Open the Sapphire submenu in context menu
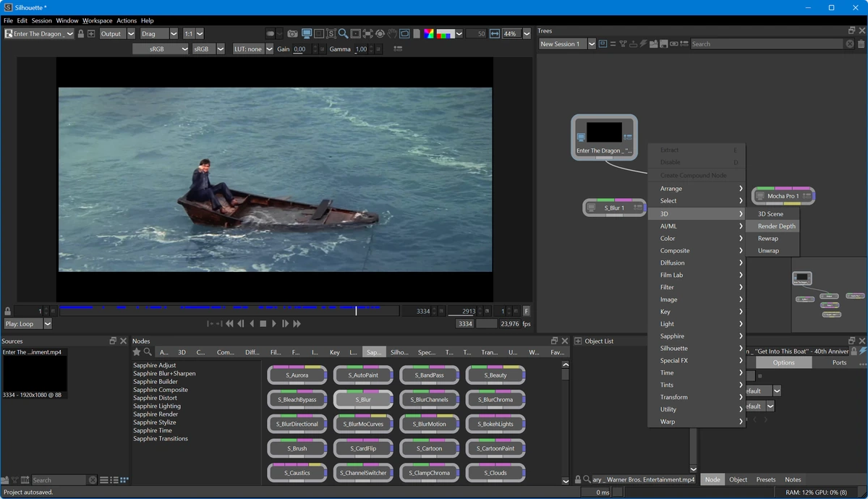The height and width of the screenshot is (499, 868). click(x=697, y=336)
